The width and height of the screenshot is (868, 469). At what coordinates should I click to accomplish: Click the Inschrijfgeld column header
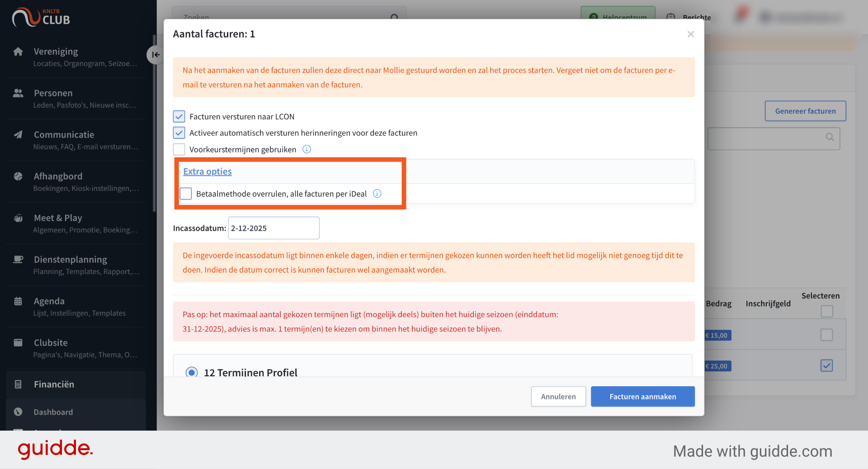point(768,303)
